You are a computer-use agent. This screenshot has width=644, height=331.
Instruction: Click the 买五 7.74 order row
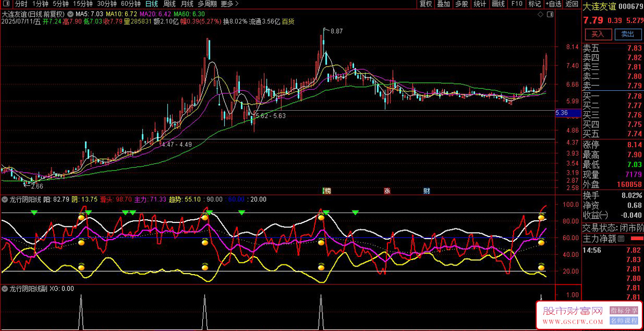(x=613, y=134)
